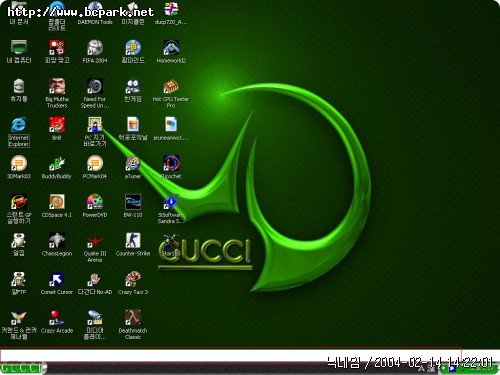
Task: Click the GUCCI start button on taskbar
Action: 23,368
